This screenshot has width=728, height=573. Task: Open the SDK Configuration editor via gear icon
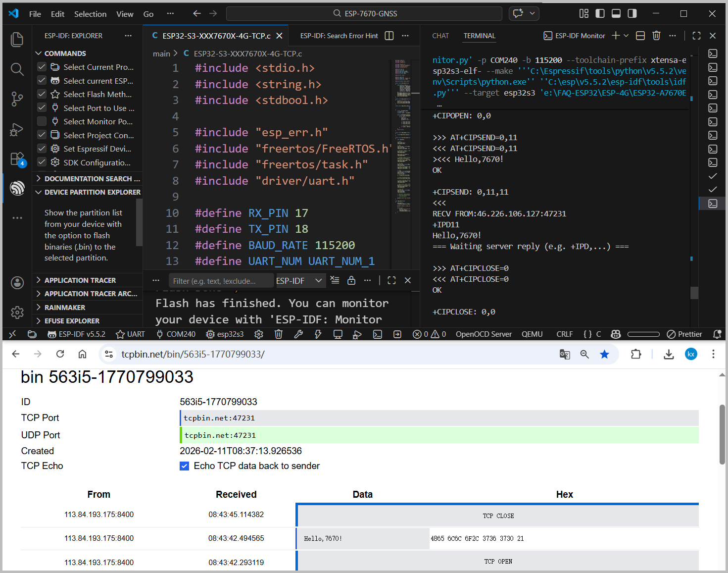pos(259,334)
